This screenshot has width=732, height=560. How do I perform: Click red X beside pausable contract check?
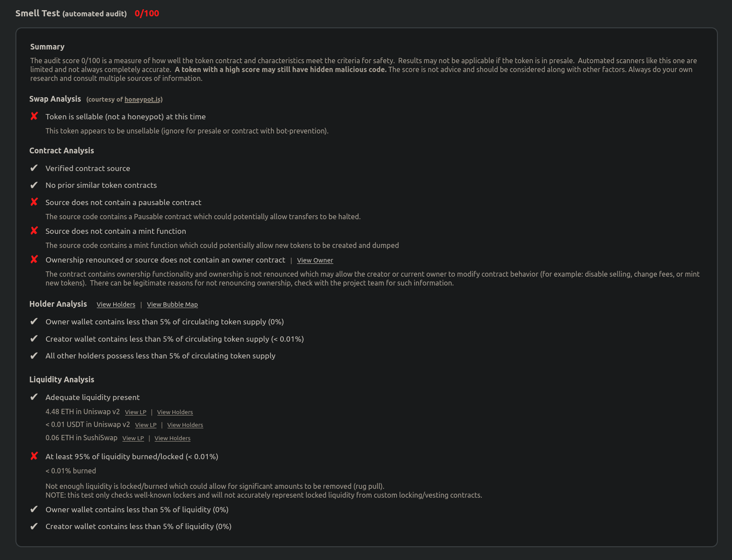[34, 202]
